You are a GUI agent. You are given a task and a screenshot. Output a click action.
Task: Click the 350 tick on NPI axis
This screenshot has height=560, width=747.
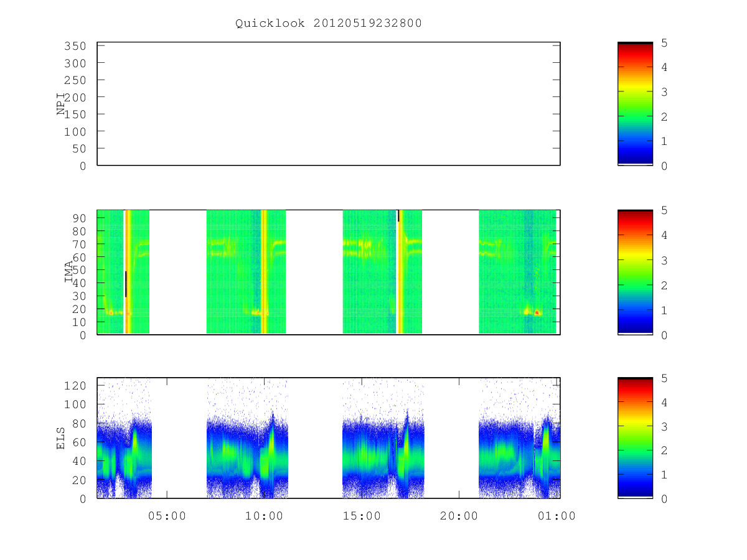[77, 47]
